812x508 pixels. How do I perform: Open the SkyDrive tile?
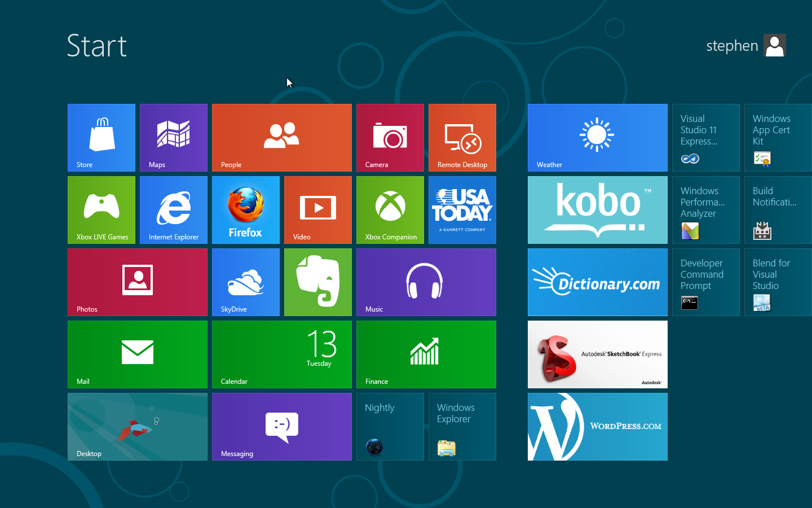[246, 282]
